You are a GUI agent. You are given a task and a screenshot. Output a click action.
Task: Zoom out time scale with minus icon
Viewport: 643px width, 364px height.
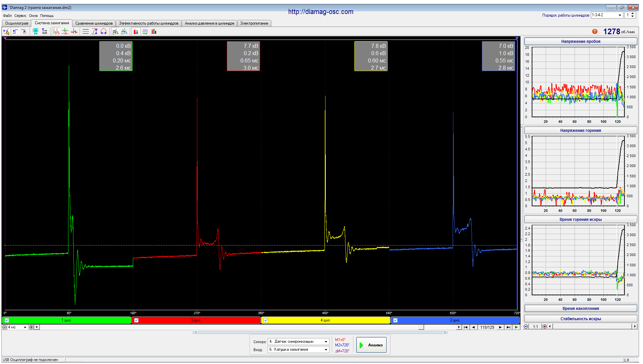[4, 327]
